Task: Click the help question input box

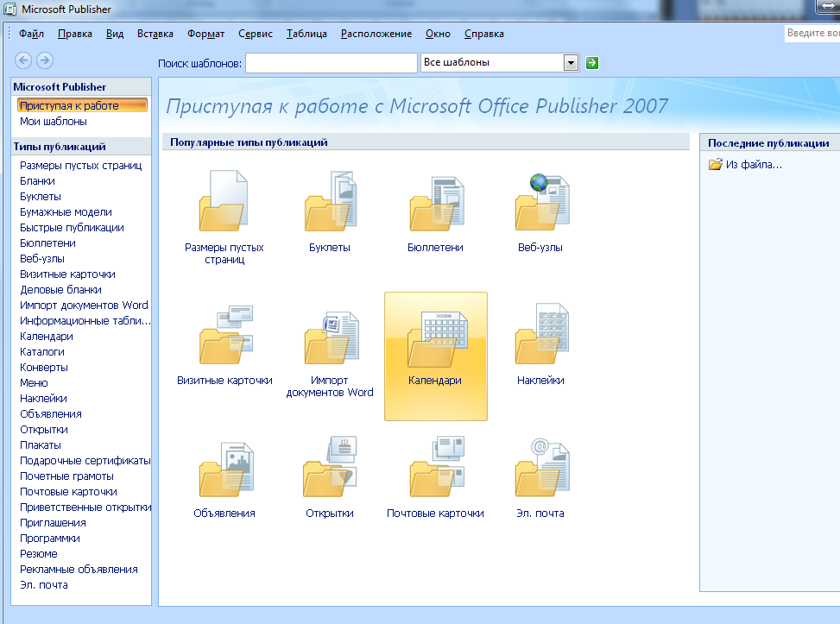Action: click(x=812, y=33)
